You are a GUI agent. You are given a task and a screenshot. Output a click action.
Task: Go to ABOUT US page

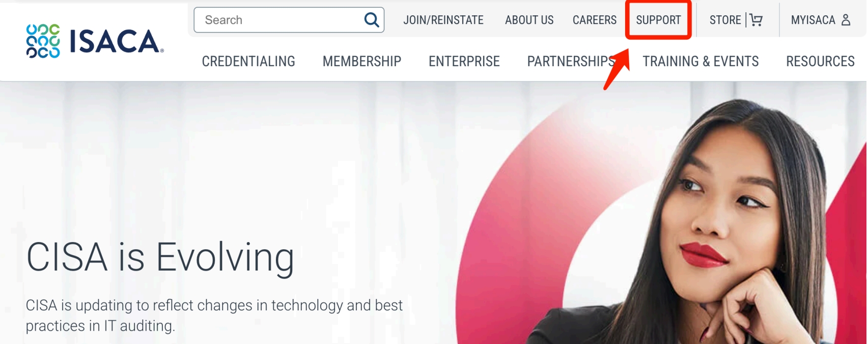pyautogui.click(x=529, y=20)
